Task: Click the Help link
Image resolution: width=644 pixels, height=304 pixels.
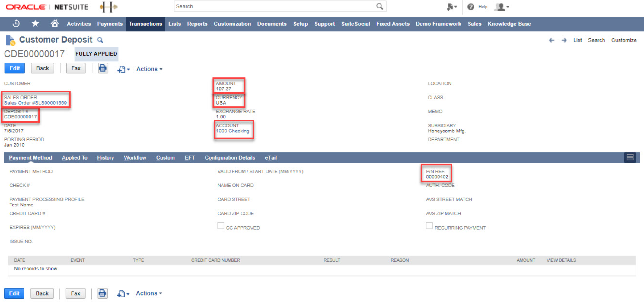Action: pyautogui.click(x=483, y=7)
